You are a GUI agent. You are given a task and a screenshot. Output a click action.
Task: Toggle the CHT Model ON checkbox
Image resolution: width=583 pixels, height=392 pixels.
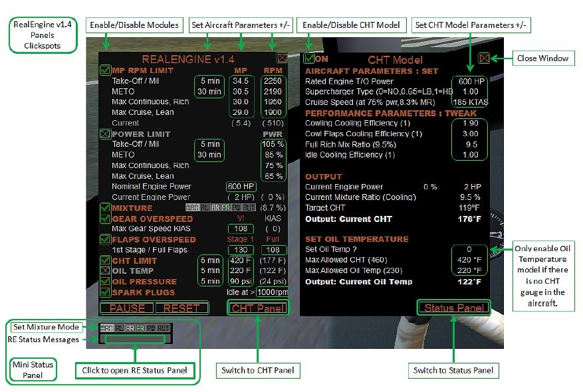(x=309, y=58)
